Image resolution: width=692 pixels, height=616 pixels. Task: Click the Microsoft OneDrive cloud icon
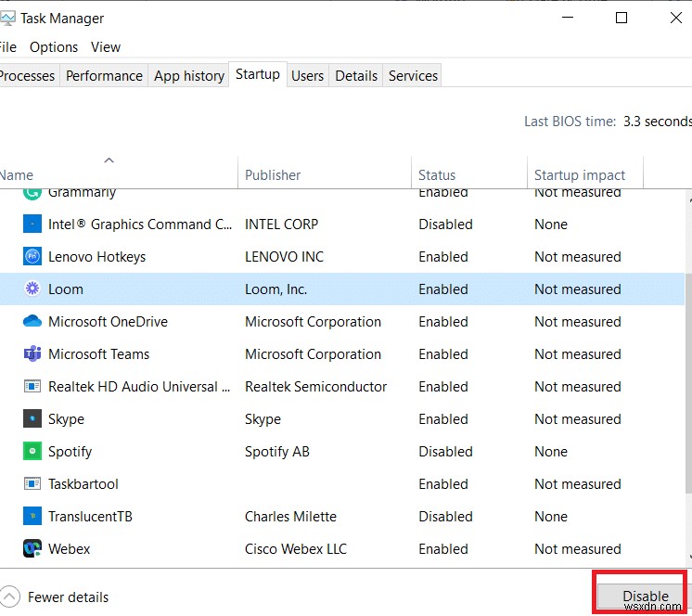click(x=32, y=322)
